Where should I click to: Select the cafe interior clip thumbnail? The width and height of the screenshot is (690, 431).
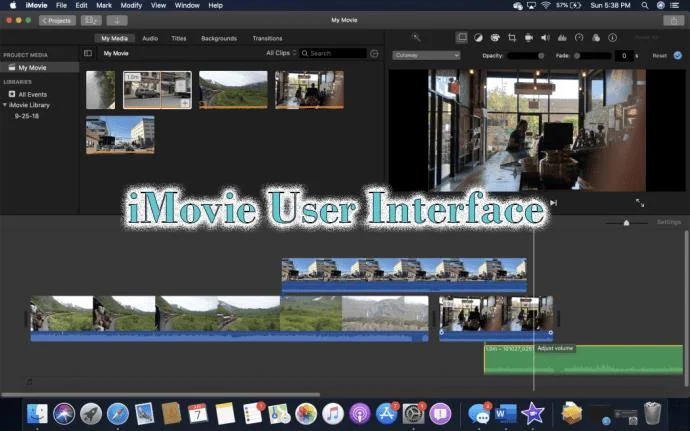point(309,90)
